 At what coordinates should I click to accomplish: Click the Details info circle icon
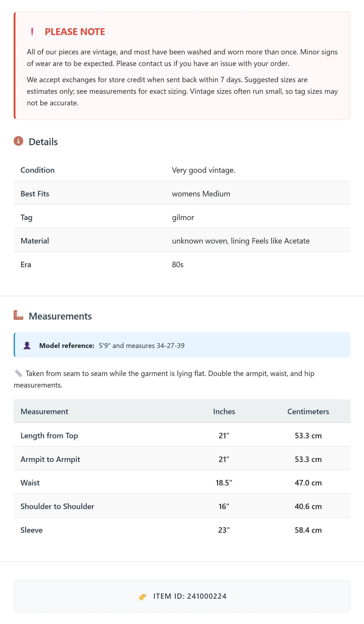pyautogui.click(x=18, y=141)
